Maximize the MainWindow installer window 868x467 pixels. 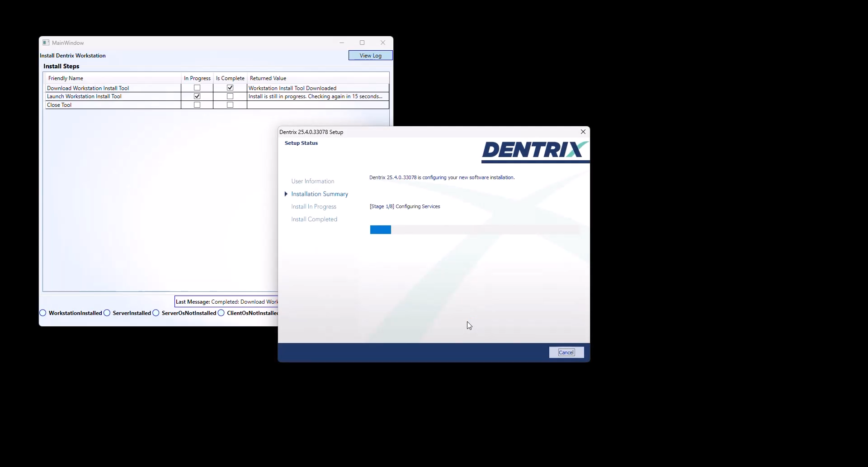point(362,43)
